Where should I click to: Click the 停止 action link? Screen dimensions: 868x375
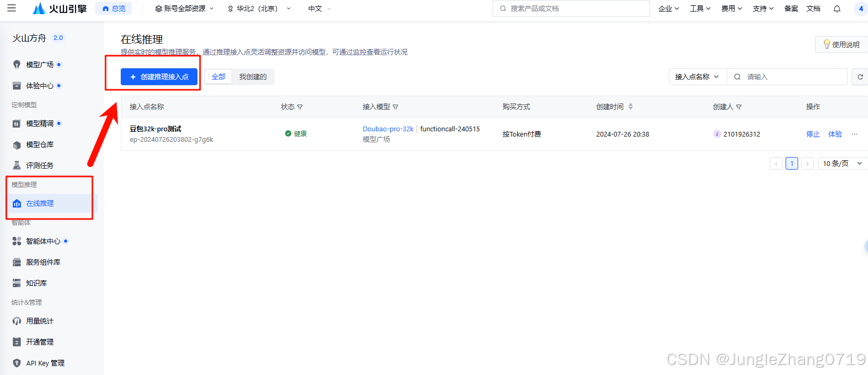pyautogui.click(x=813, y=134)
